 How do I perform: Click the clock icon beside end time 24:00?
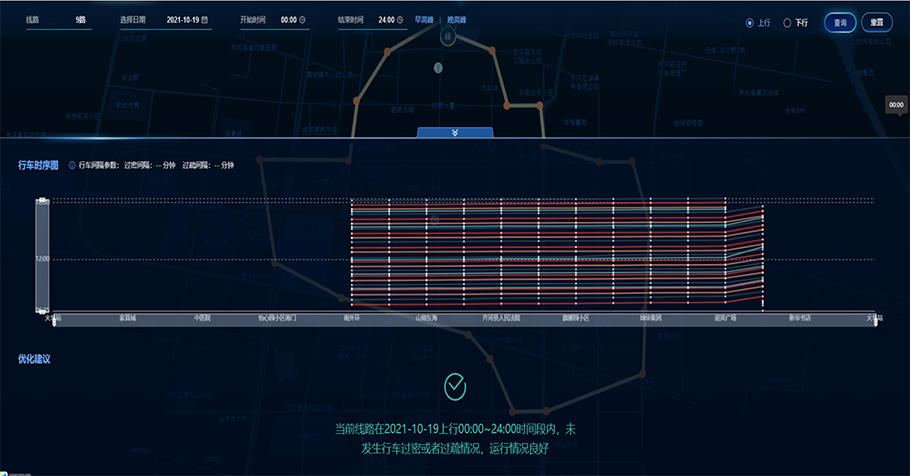coord(402,20)
